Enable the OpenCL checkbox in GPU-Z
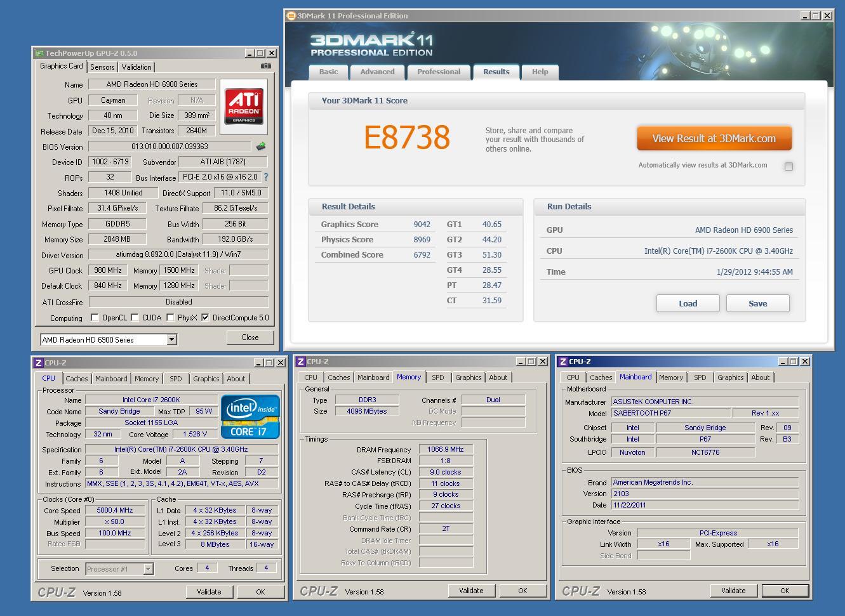 point(95,318)
